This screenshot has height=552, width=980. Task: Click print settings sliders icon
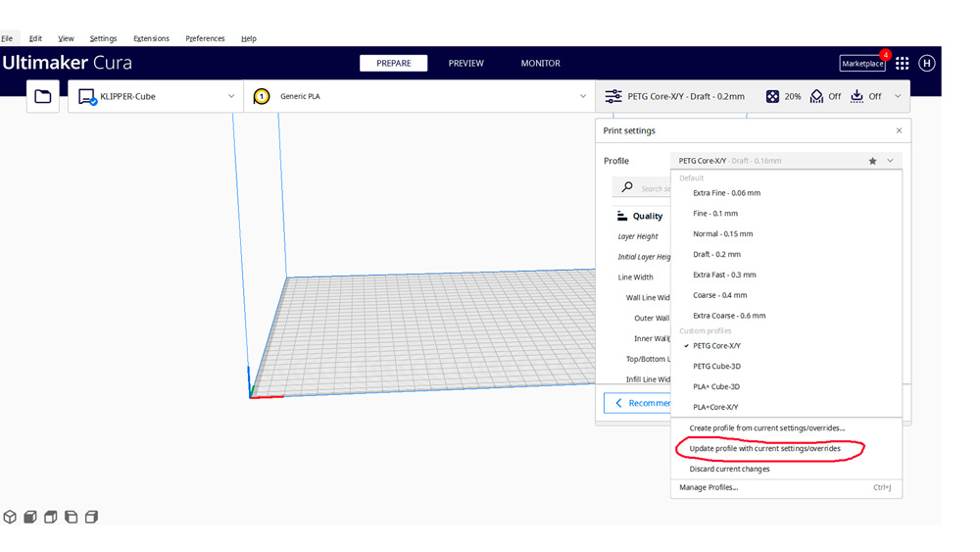[613, 96]
